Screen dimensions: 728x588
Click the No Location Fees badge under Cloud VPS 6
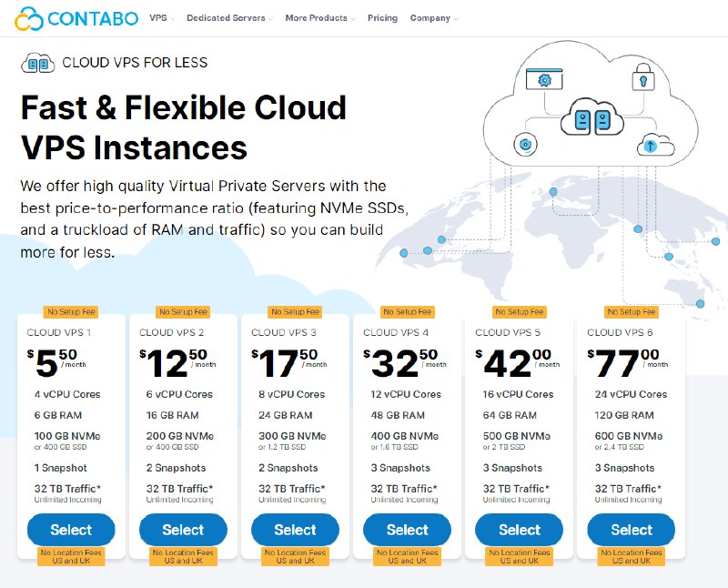point(632,556)
